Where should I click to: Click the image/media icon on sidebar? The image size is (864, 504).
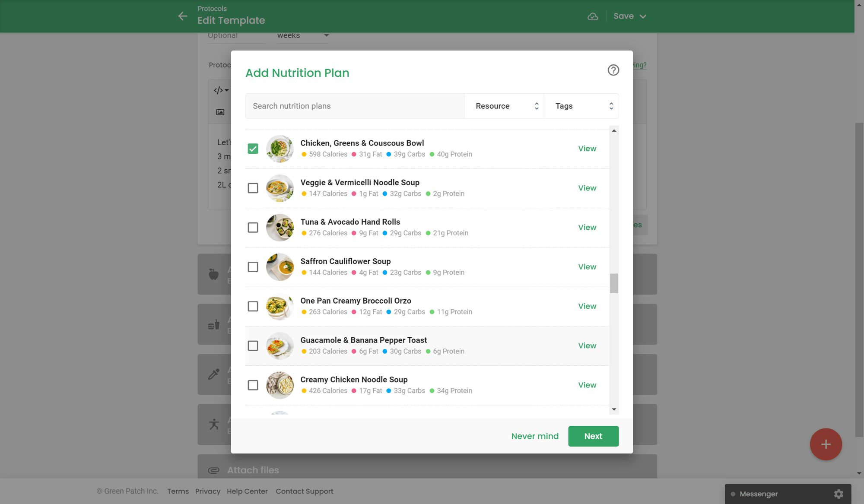(x=219, y=112)
